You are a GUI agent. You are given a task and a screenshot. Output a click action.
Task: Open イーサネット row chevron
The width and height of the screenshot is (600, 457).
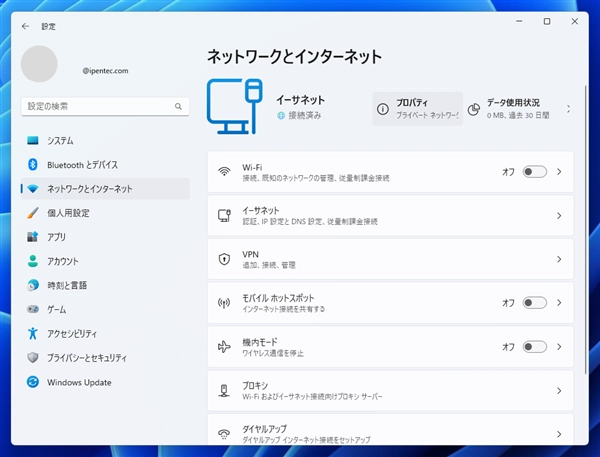(559, 216)
